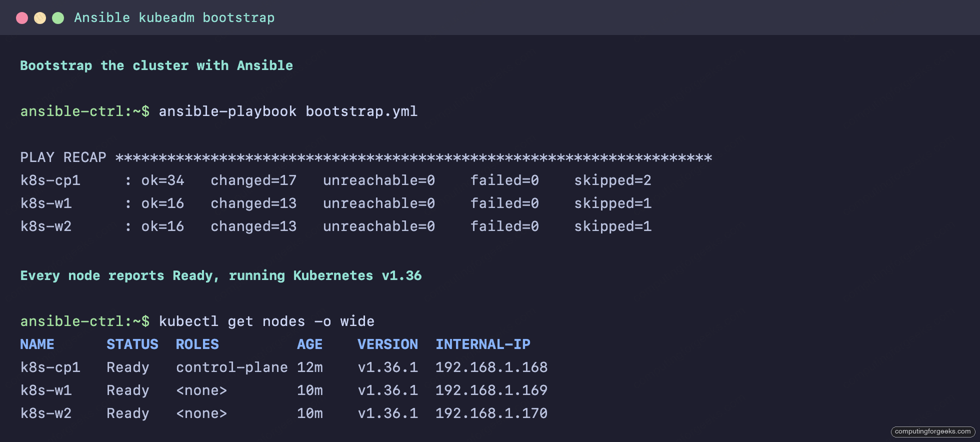Click the green maximize window dot
This screenshot has height=442, width=980.
pos(58,18)
